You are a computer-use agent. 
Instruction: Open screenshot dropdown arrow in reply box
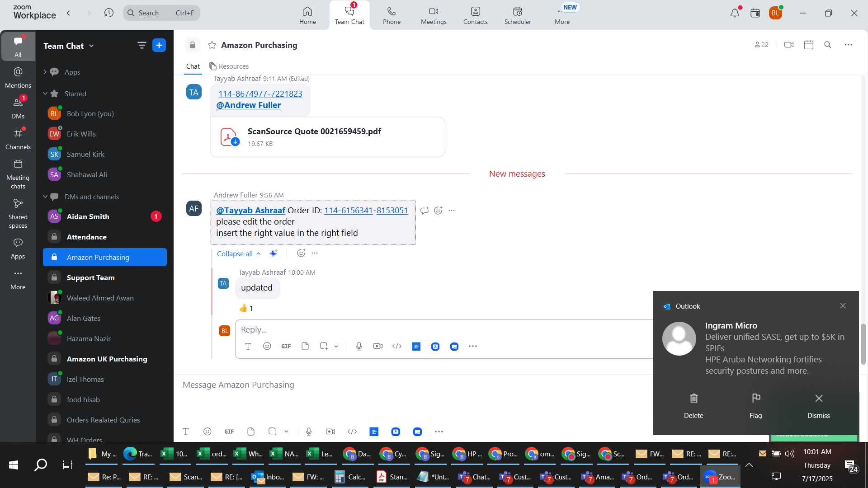pos(336,347)
